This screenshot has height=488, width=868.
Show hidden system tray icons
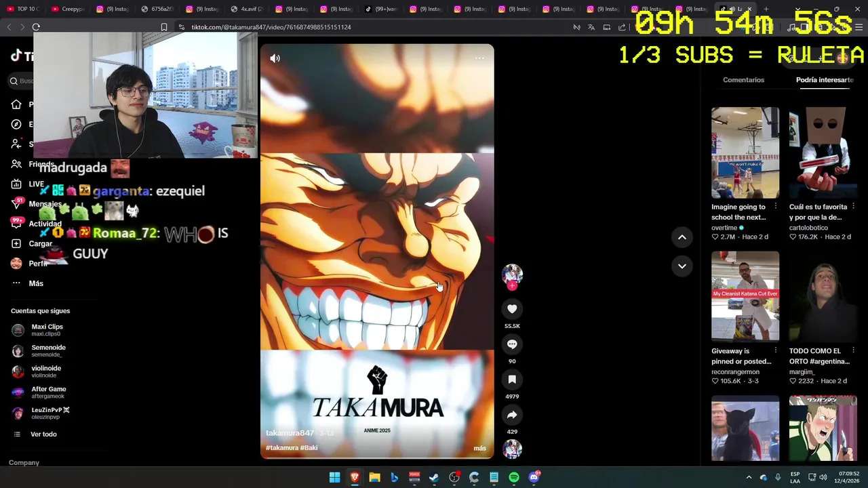click(749, 477)
